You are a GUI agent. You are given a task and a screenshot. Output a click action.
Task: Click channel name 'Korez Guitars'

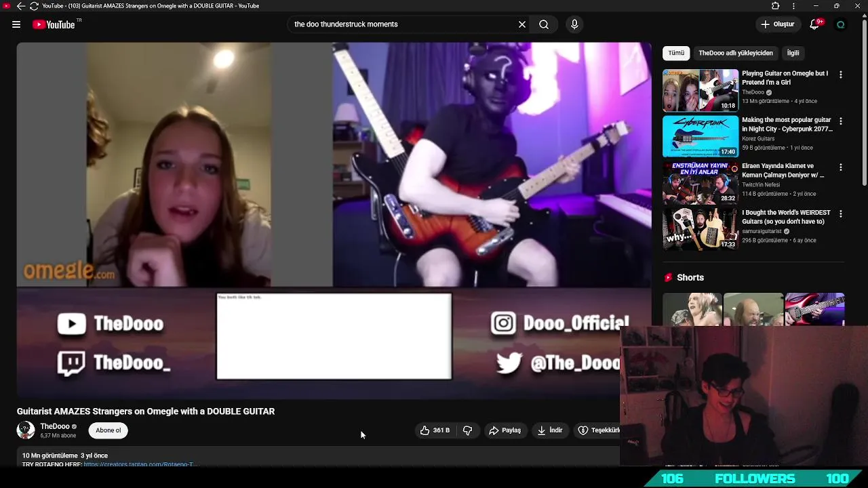coord(758,138)
